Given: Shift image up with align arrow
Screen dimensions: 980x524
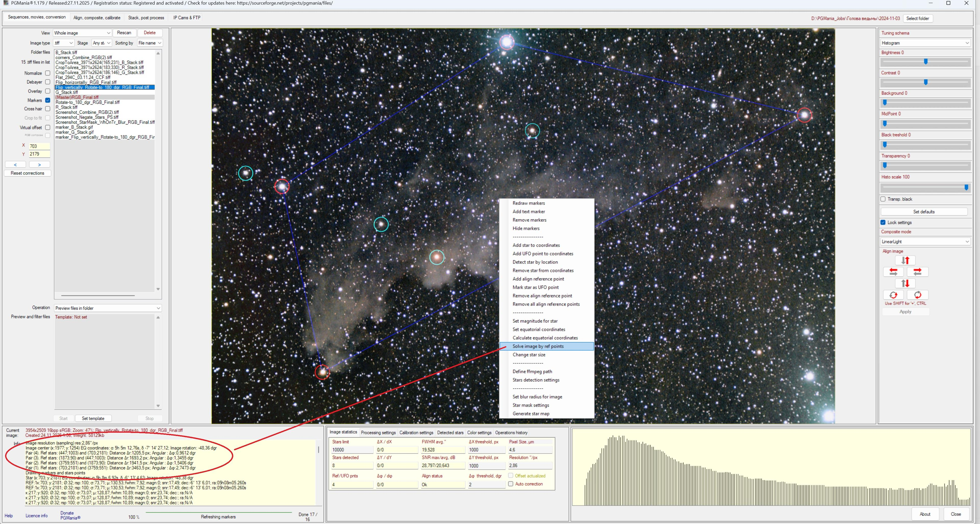Looking at the screenshot, I should (905, 260).
